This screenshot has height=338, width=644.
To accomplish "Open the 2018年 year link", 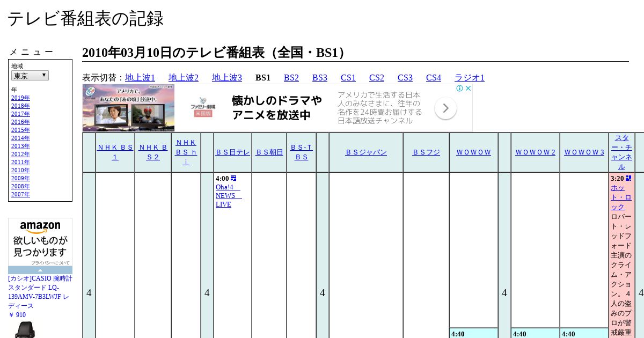I will point(20,106).
